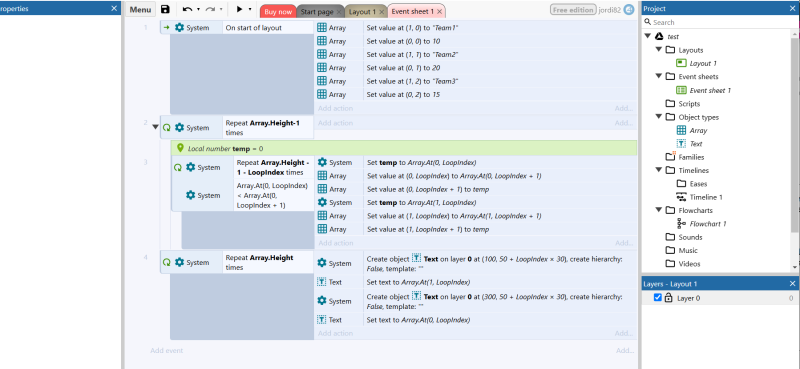Open the Menu button
Image resolution: width=800 pixels, height=369 pixels.
click(140, 10)
